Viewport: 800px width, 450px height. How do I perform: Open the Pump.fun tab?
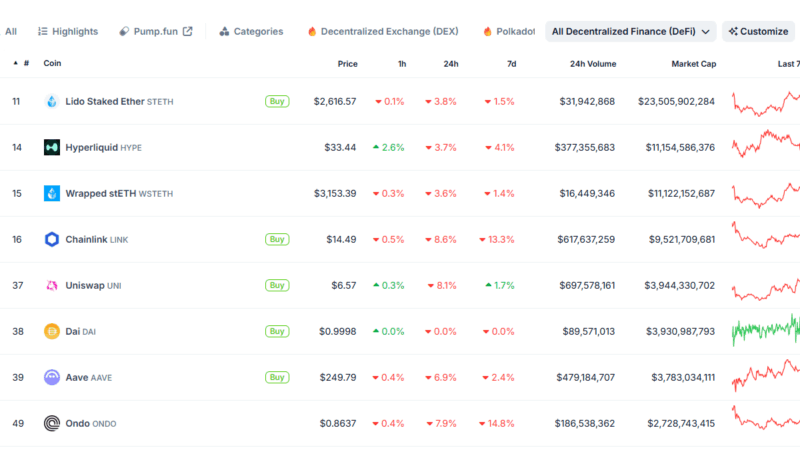click(156, 32)
